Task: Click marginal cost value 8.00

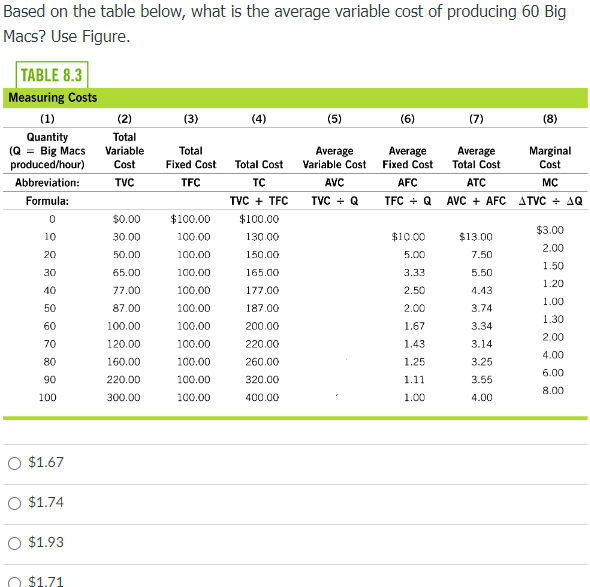Action: pyautogui.click(x=553, y=391)
